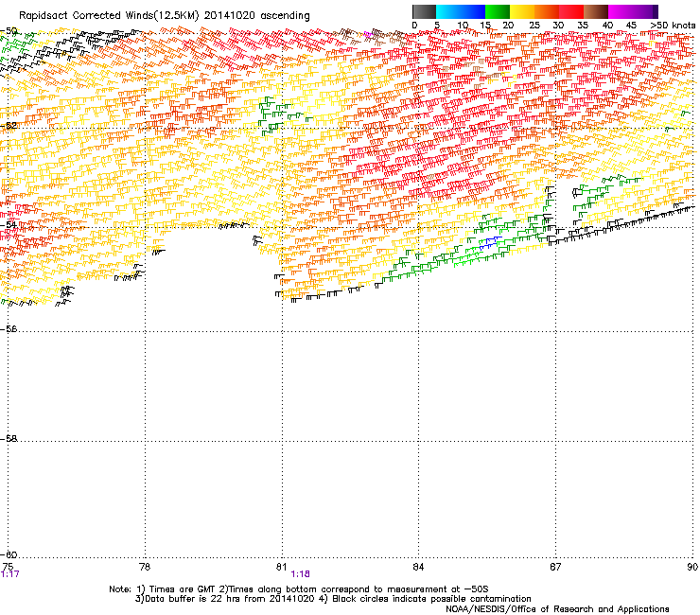Click the note '1) Times are GMT'

coord(176,589)
